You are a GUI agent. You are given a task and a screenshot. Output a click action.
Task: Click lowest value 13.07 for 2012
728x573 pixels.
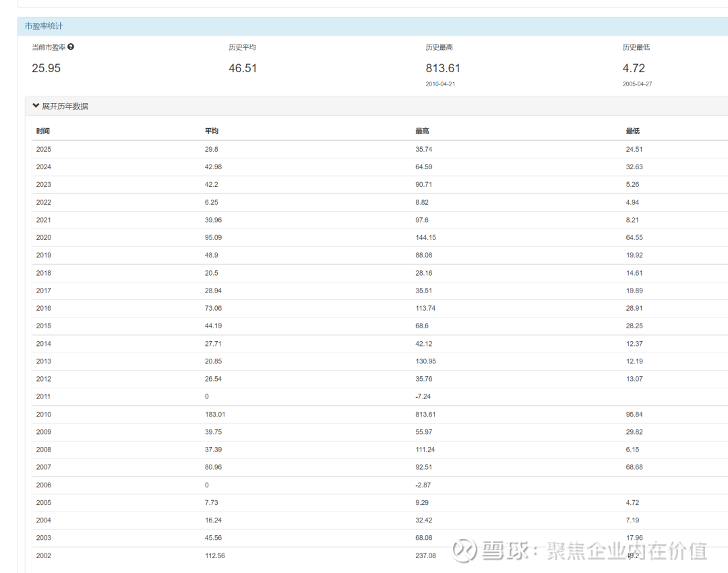(634, 380)
